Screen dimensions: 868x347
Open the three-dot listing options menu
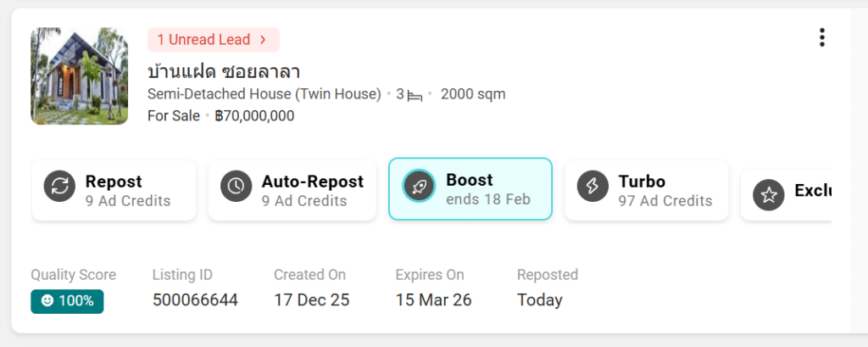821,37
